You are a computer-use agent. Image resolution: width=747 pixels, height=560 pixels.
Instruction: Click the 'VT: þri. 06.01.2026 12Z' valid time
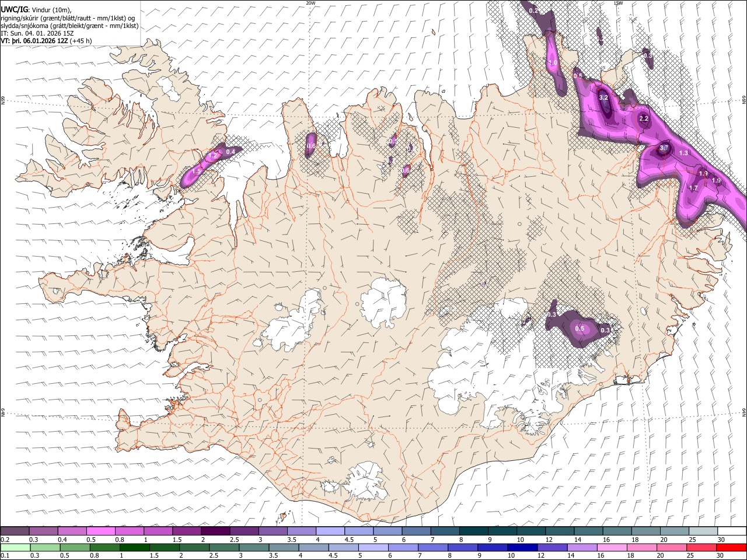34,41
